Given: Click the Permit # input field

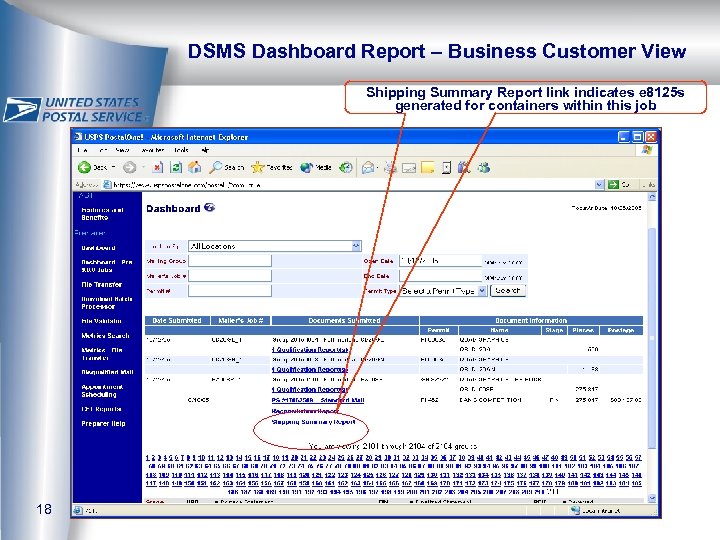Looking at the screenshot, I should click(230, 291).
